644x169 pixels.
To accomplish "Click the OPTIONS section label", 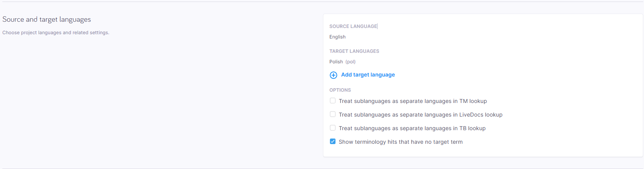I will pyautogui.click(x=340, y=90).
